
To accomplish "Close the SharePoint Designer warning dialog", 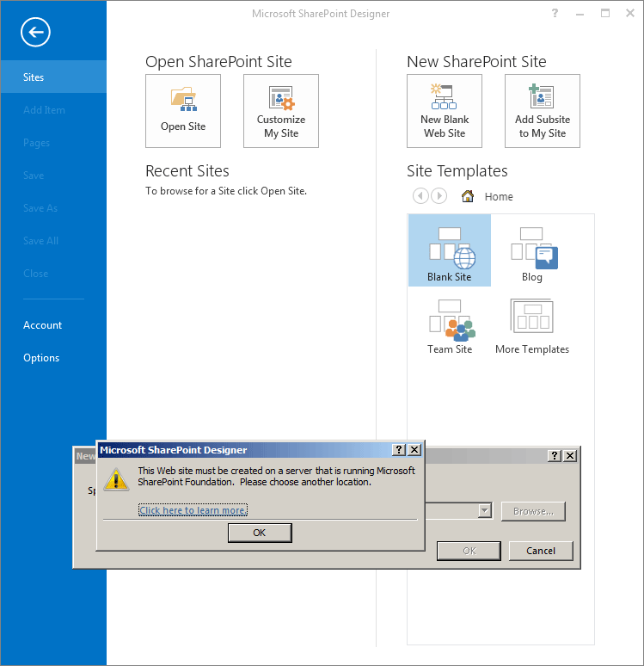I will tap(414, 450).
